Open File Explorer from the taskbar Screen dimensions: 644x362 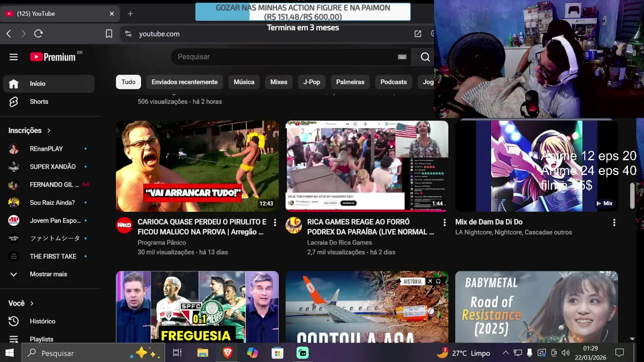(202, 353)
